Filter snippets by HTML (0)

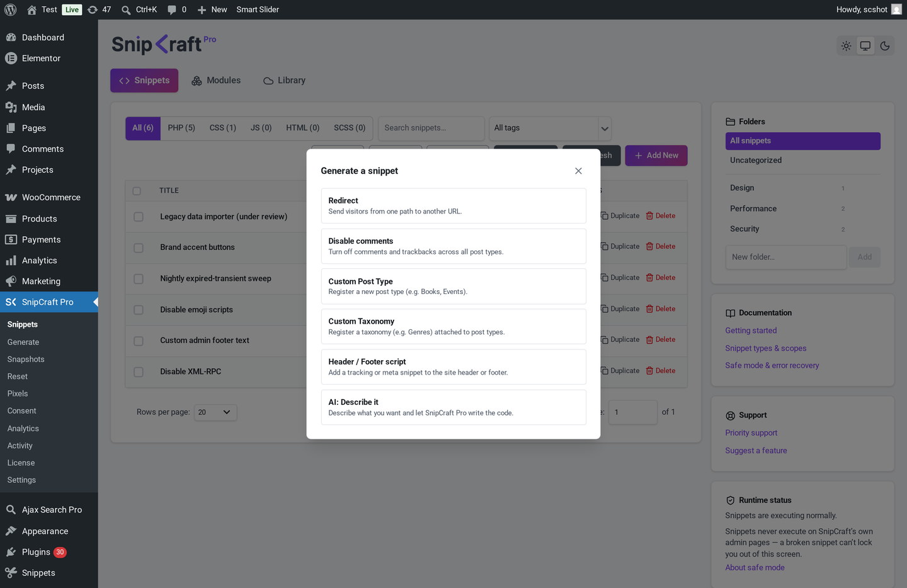pyautogui.click(x=303, y=128)
